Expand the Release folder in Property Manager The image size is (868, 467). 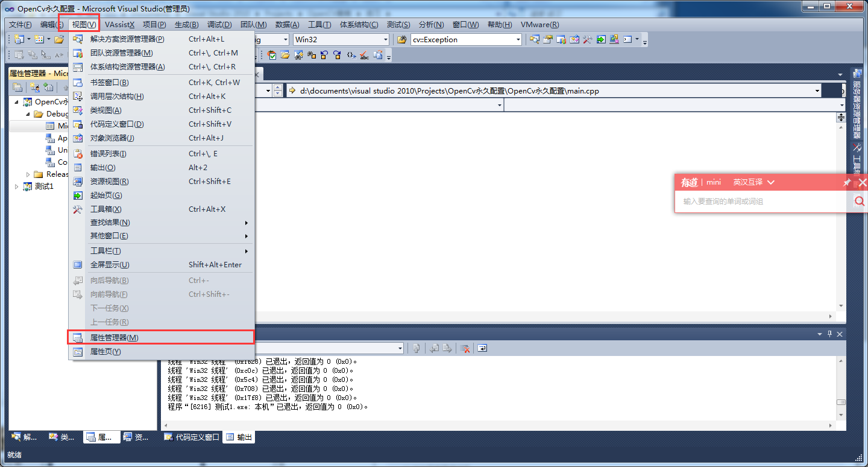click(28, 174)
